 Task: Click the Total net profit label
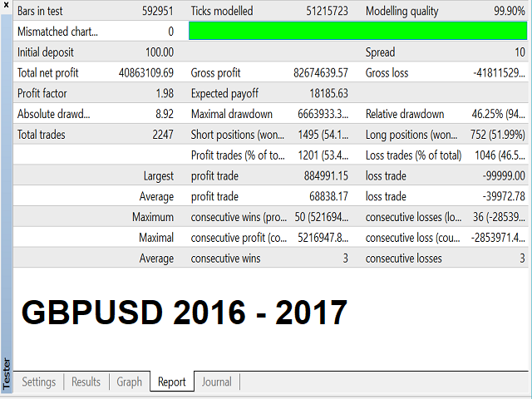tap(48, 73)
